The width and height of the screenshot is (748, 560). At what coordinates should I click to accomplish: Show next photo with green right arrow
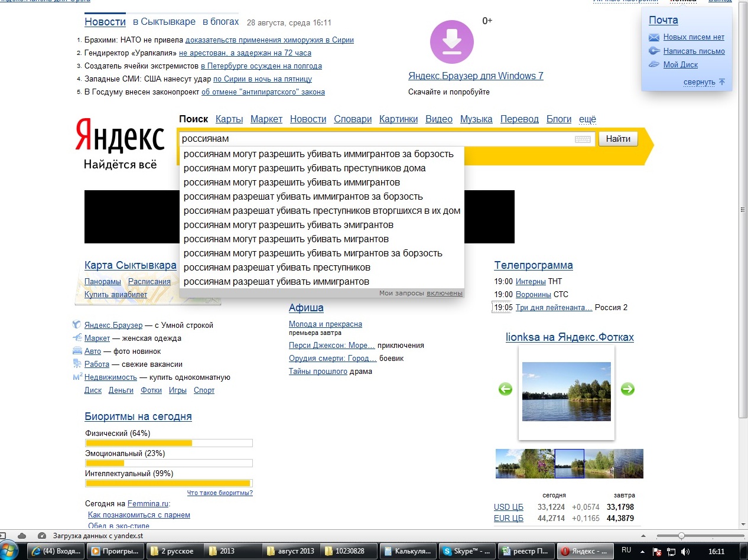(627, 389)
